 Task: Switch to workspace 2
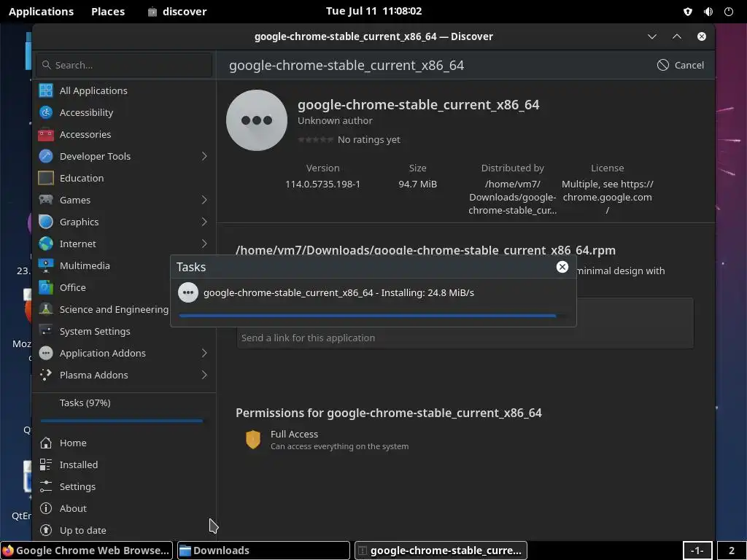[731, 551]
